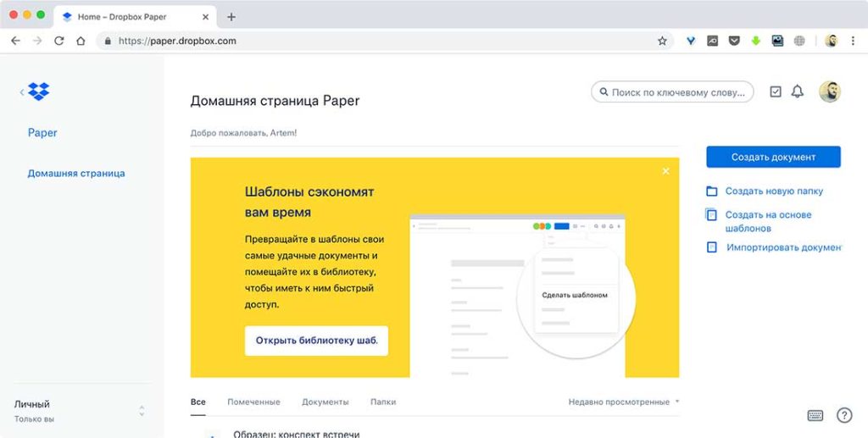The height and width of the screenshot is (438, 868).
Task: Switch to the Помеченные tab
Action: coord(253,402)
